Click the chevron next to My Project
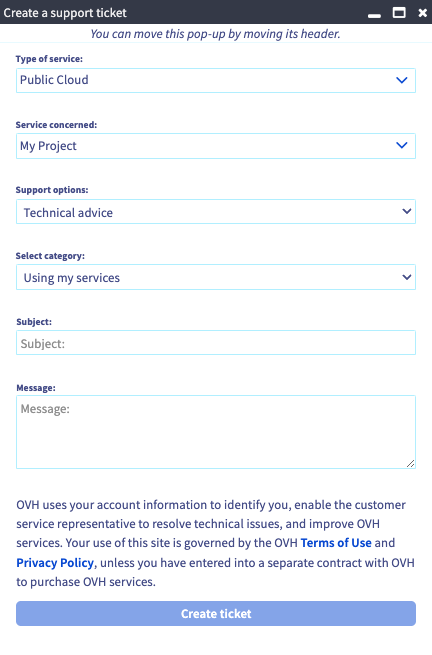The height and width of the screenshot is (655, 432). tap(402, 145)
